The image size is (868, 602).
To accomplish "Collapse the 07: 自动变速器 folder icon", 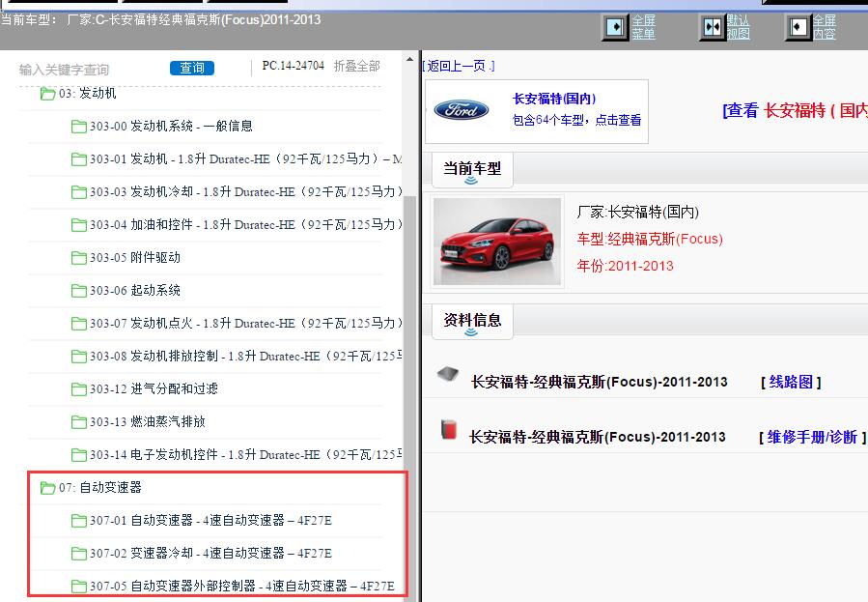I will pos(47,487).
